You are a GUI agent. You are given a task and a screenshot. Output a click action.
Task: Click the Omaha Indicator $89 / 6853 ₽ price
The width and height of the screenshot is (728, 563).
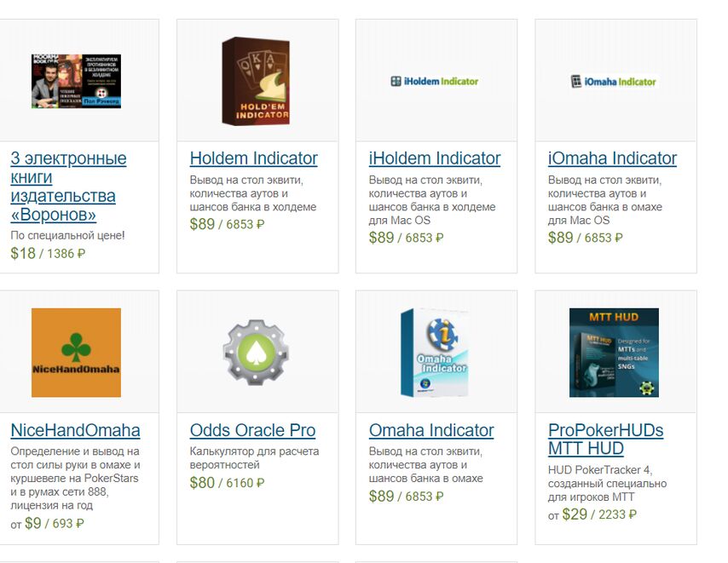click(x=407, y=497)
